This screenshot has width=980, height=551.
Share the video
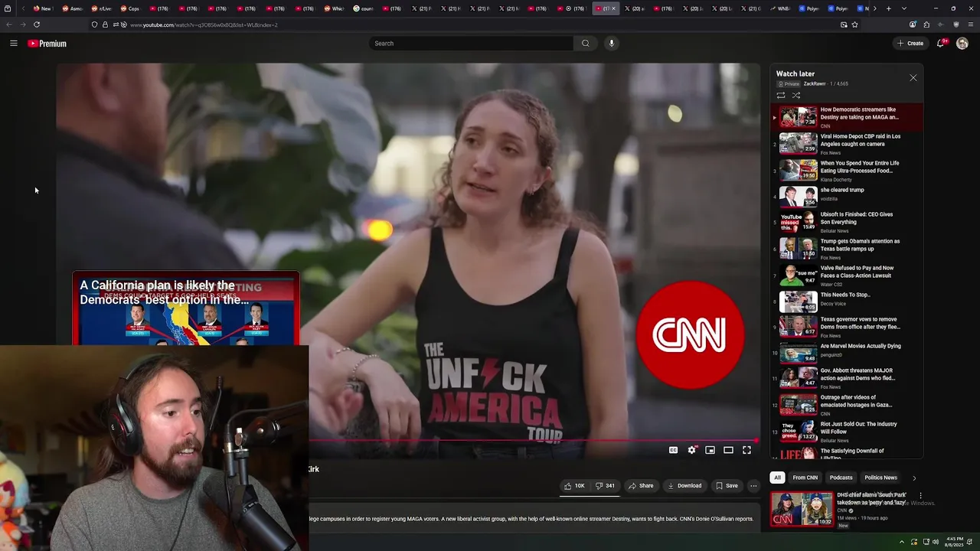(641, 486)
